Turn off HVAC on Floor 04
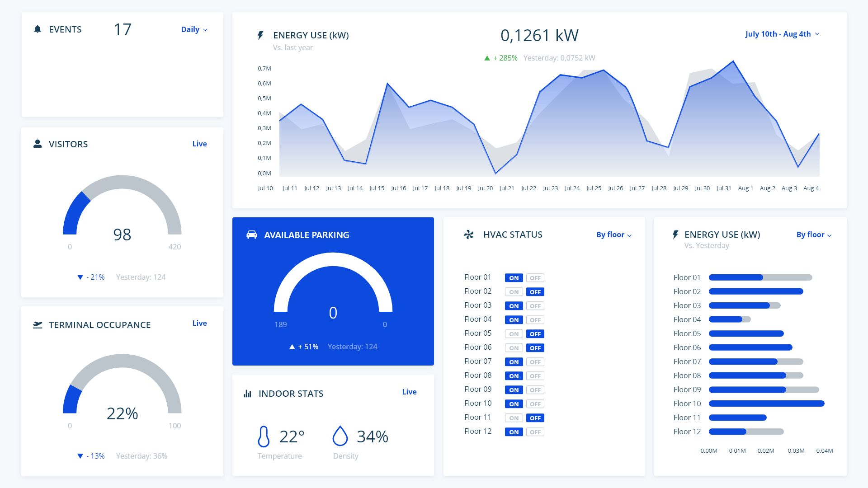 click(x=535, y=320)
